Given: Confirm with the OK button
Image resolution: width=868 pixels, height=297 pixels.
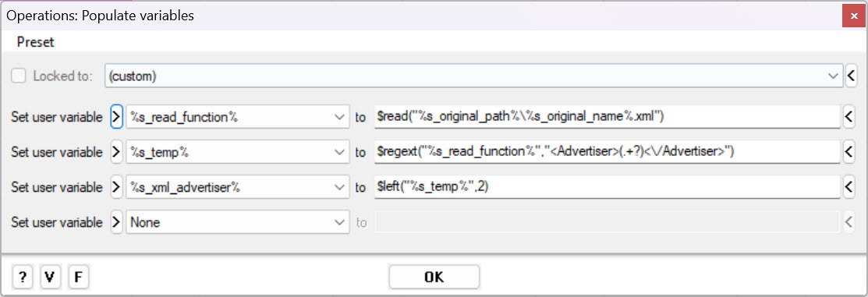Looking at the screenshot, I should [x=434, y=277].
